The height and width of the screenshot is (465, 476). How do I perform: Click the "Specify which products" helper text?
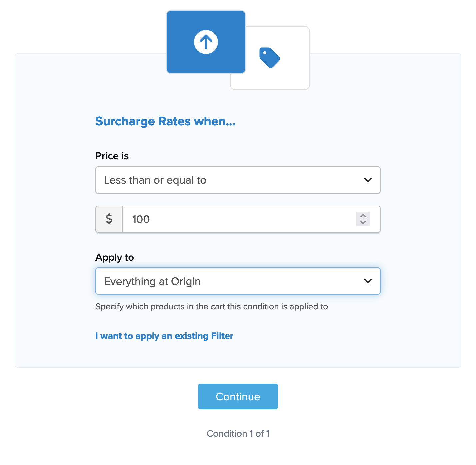click(x=211, y=307)
